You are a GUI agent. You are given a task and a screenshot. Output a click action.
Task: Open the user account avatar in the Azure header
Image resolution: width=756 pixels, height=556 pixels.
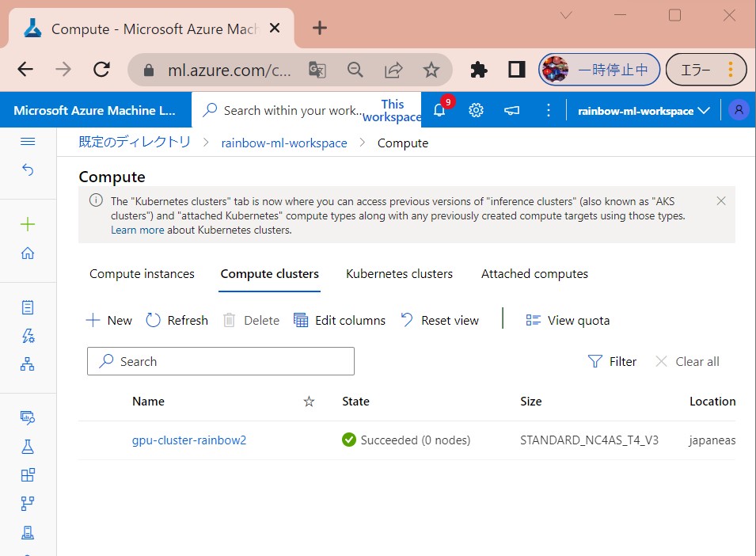coord(738,110)
